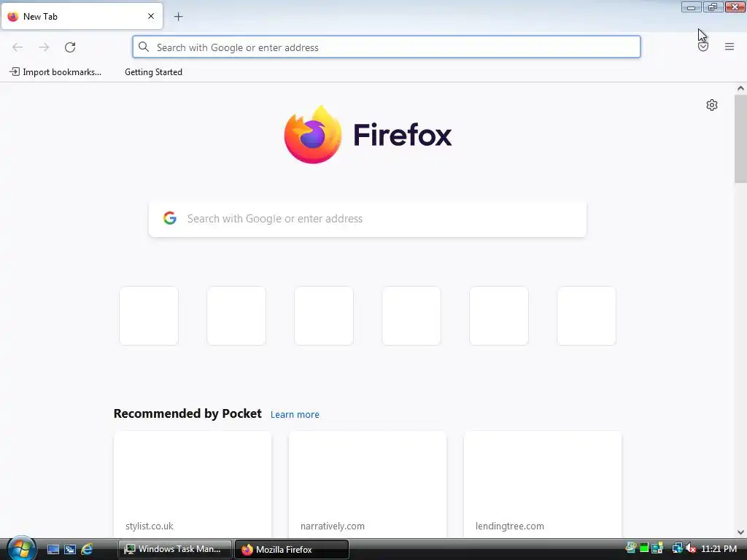
Task: Click Switch between windows icon
Action: pyautogui.click(x=70, y=550)
